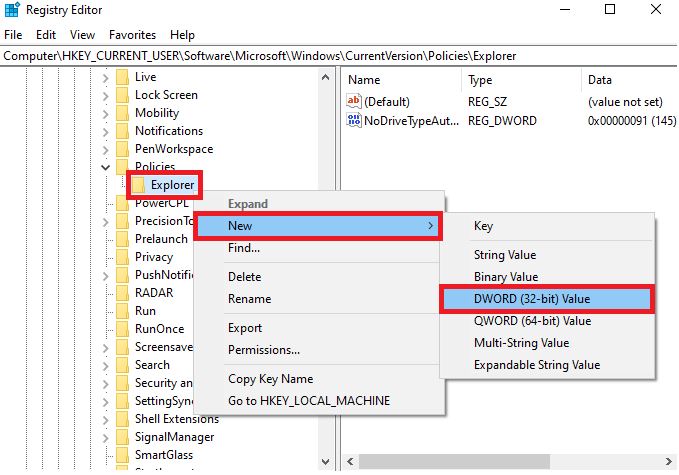Viewport: 679px width, 475px height.
Task: Click the Shell Extensions folder icon
Action: (x=123, y=419)
